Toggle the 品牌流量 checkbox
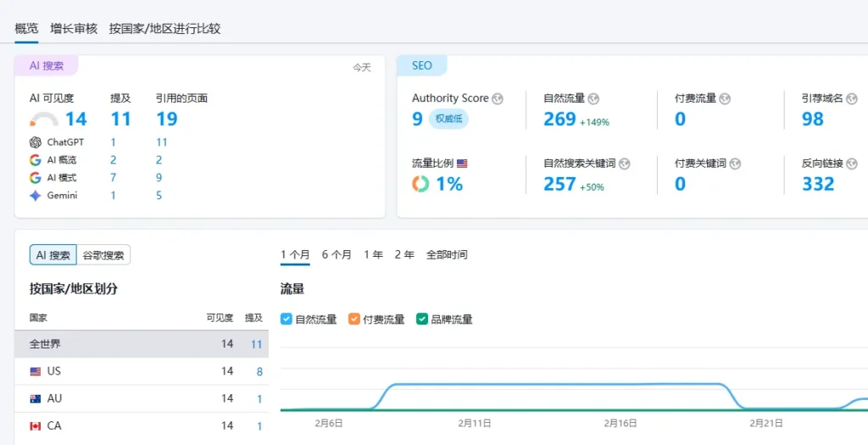 [x=422, y=319]
